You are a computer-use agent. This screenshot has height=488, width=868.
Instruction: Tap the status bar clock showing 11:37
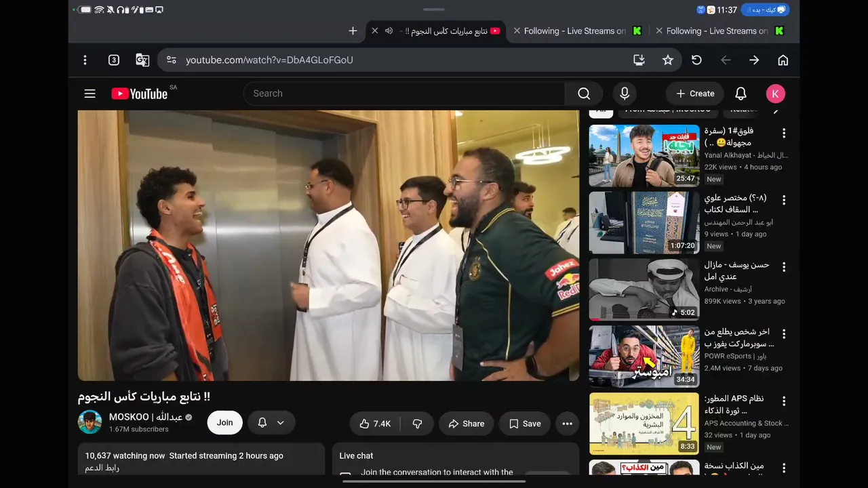pos(727,10)
